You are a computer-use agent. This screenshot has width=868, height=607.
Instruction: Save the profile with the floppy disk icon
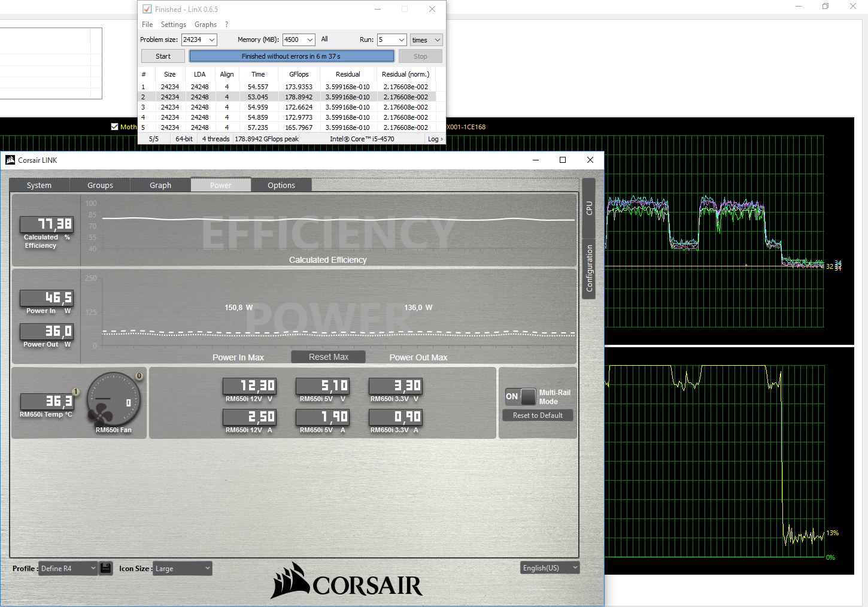click(x=106, y=568)
